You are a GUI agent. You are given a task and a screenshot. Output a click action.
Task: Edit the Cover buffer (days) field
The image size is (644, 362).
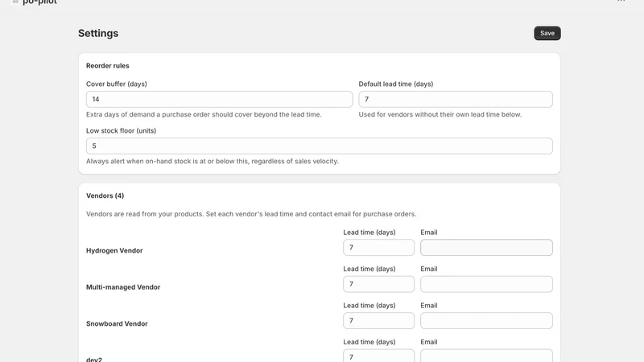(x=219, y=99)
